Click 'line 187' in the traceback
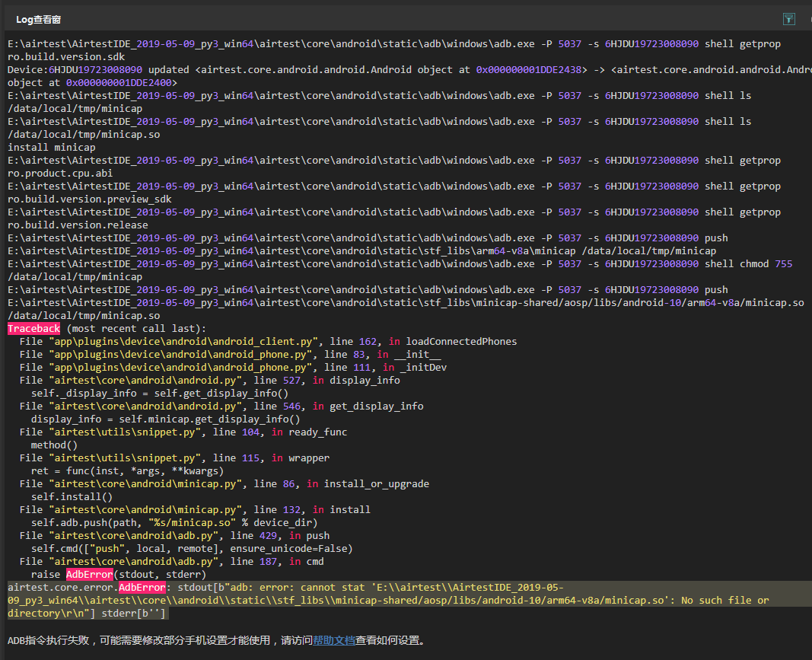This screenshot has width=812, height=660. point(253,562)
